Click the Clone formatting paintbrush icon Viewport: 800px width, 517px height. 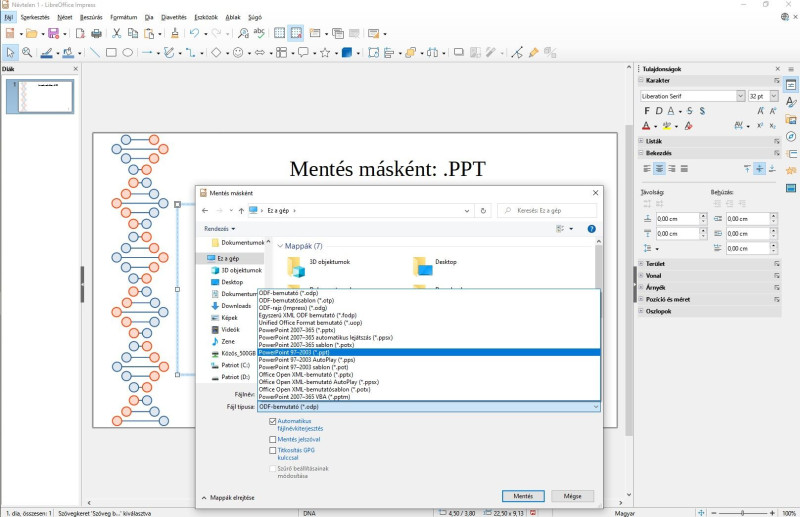point(175,34)
